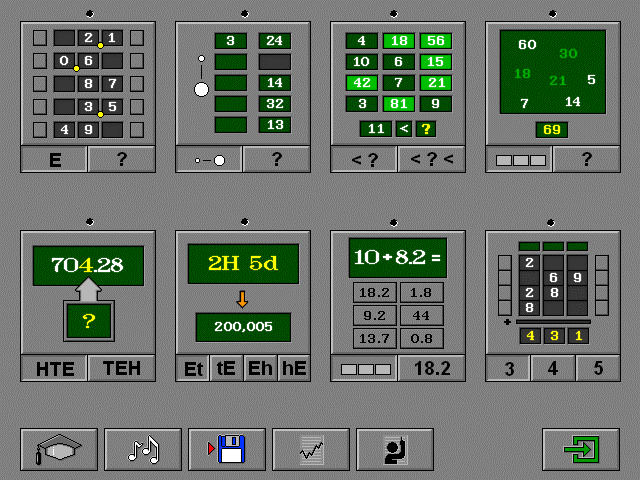Click the 18.2 option tab at bottom
The image size is (640, 480).
point(432,368)
